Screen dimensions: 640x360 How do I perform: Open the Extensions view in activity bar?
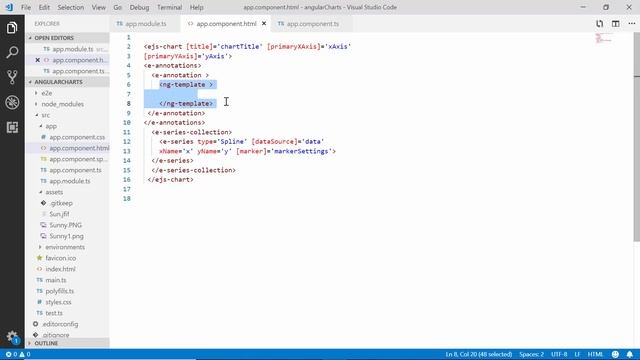[x=12, y=127]
